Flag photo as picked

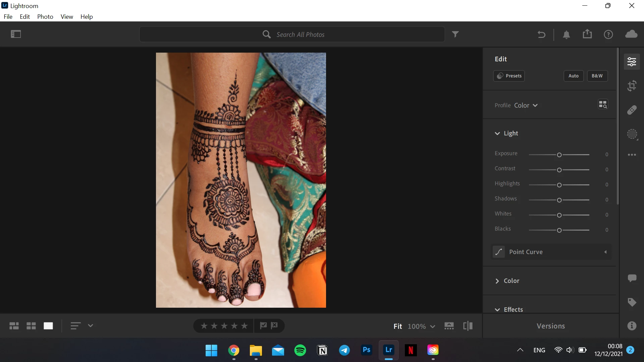coord(264,325)
